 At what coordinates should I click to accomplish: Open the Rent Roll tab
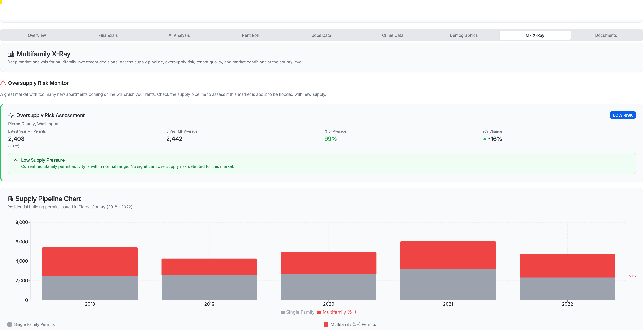pos(250,35)
